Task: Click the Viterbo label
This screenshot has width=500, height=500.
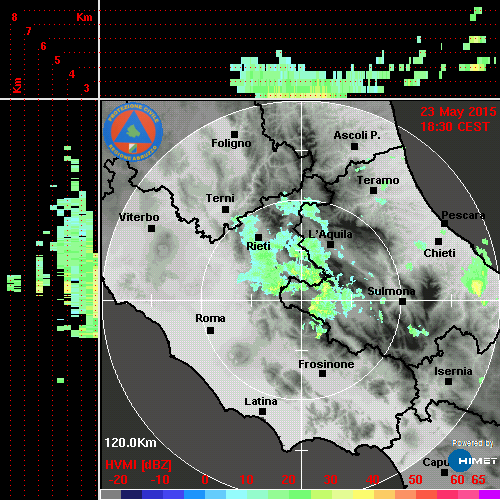Action: 139,217
